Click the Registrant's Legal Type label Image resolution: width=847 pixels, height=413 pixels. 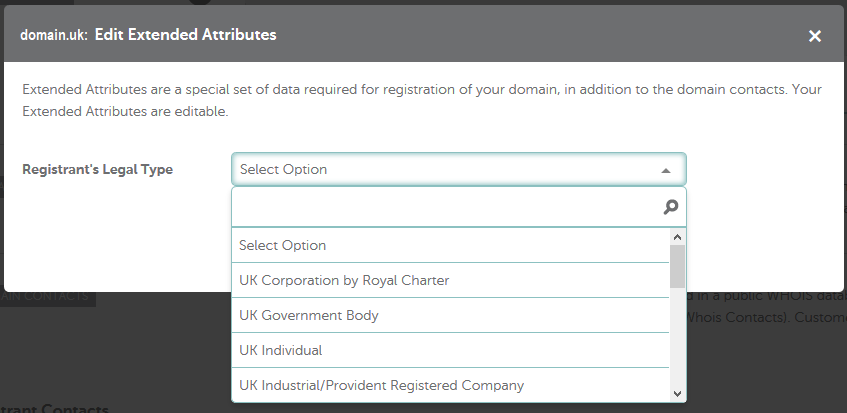click(x=98, y=170)
